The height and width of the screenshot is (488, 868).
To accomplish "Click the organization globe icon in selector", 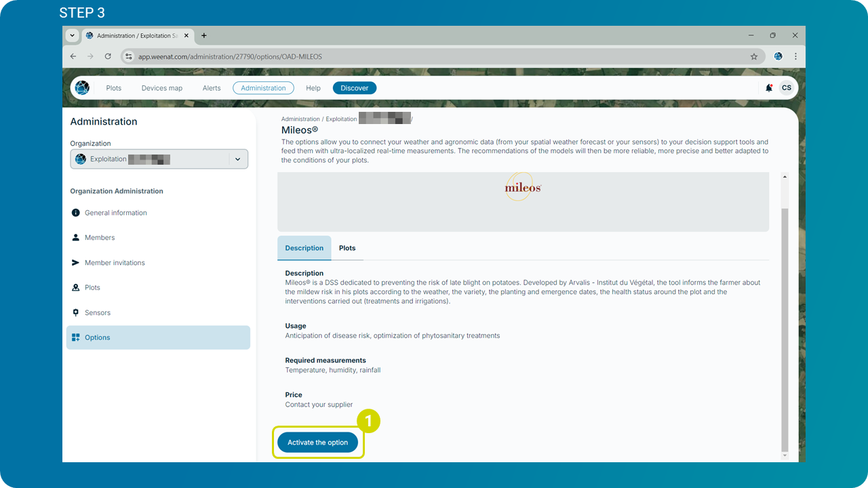I will pos(81,159).
